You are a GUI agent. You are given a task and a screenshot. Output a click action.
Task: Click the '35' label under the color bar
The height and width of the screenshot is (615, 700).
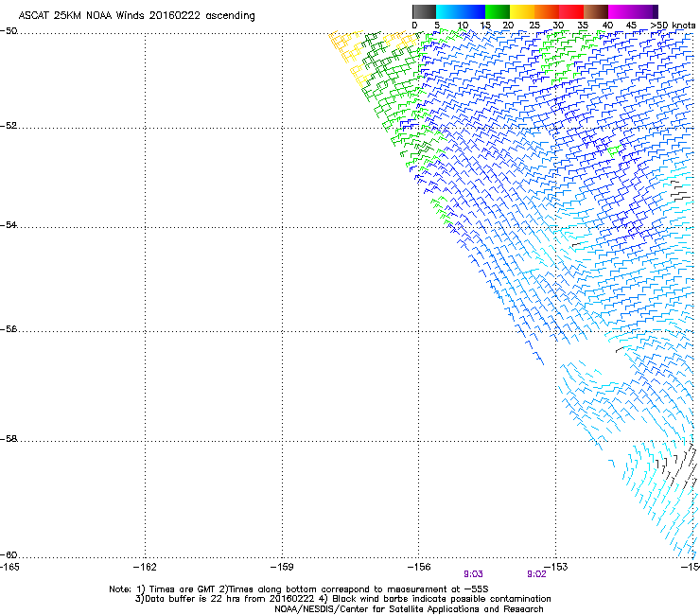tap(583, 26)
